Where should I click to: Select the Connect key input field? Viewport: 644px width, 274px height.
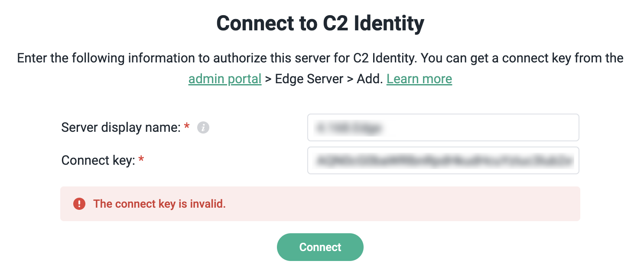[443, 160]
